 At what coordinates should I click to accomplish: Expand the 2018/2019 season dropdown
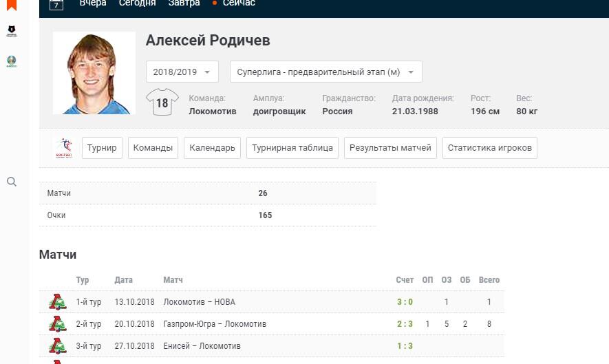click(182, 72)
